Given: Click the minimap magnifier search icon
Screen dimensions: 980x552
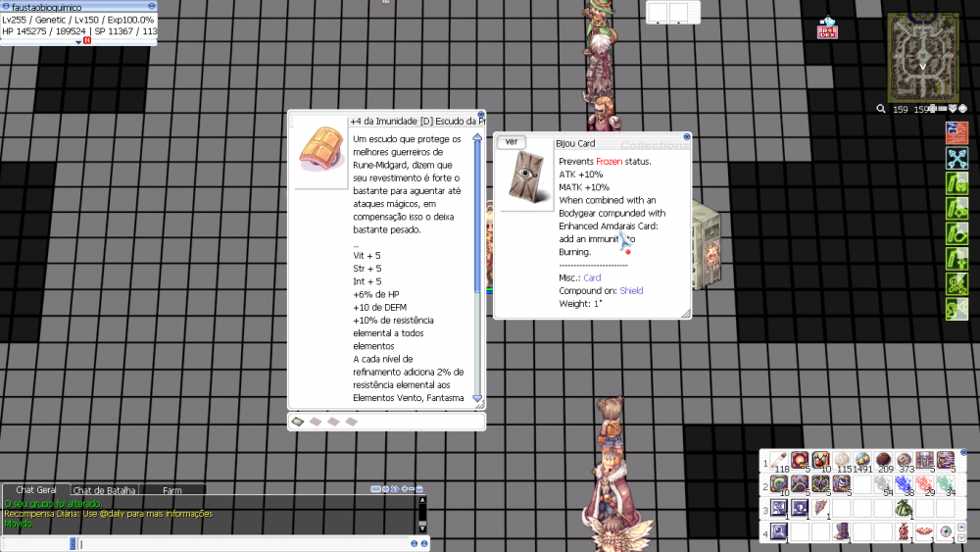Looking at the screenshot, I should point(881,109).
